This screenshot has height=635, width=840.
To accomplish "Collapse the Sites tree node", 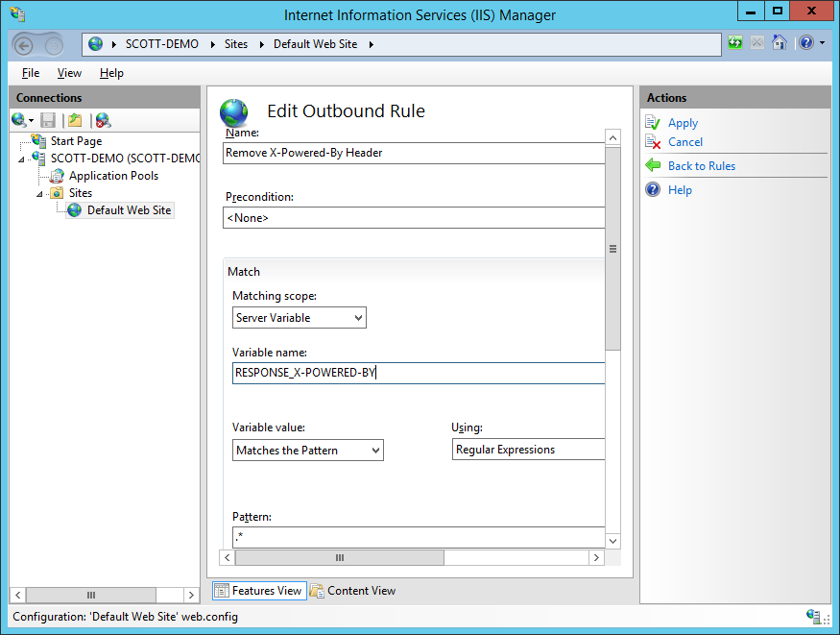I will point(40,193).
